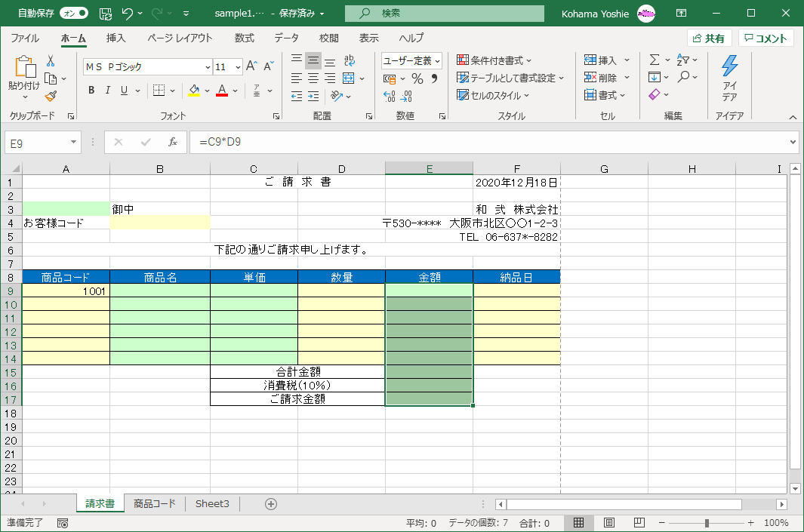Increase the font size

251,66
